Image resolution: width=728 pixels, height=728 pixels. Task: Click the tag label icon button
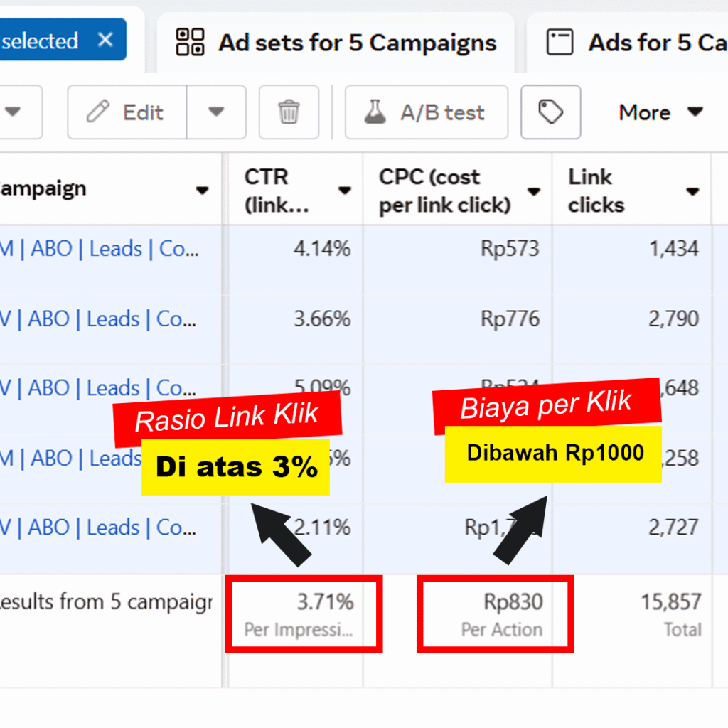(x=550, y=112)
